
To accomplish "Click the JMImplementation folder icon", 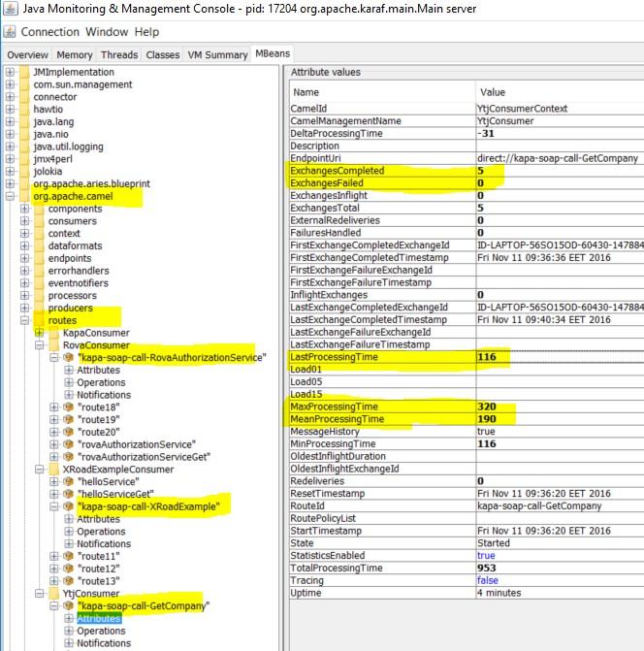I will click(25, 72).
